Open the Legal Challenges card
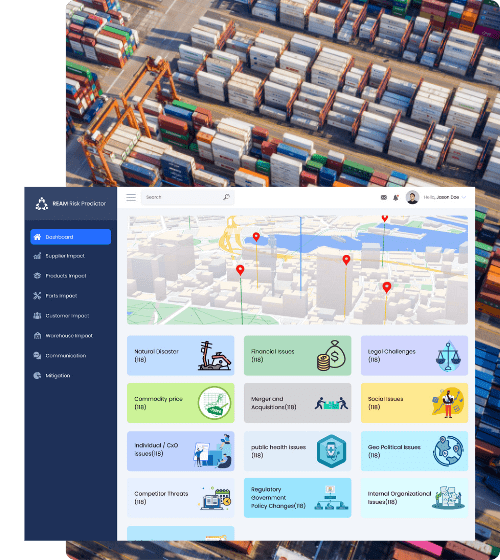Image resolution: width=500 pixels, height=560 pixels. click(x=414, y=355)
